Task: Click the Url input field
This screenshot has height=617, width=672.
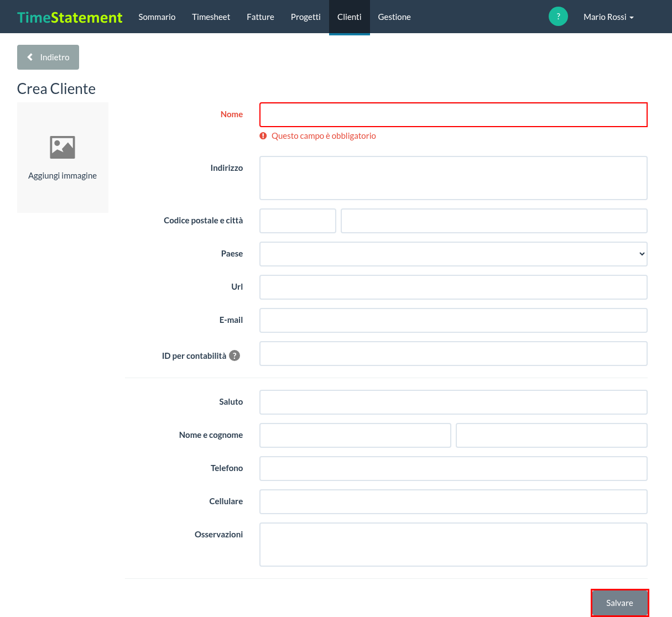Action: point(454,287)
